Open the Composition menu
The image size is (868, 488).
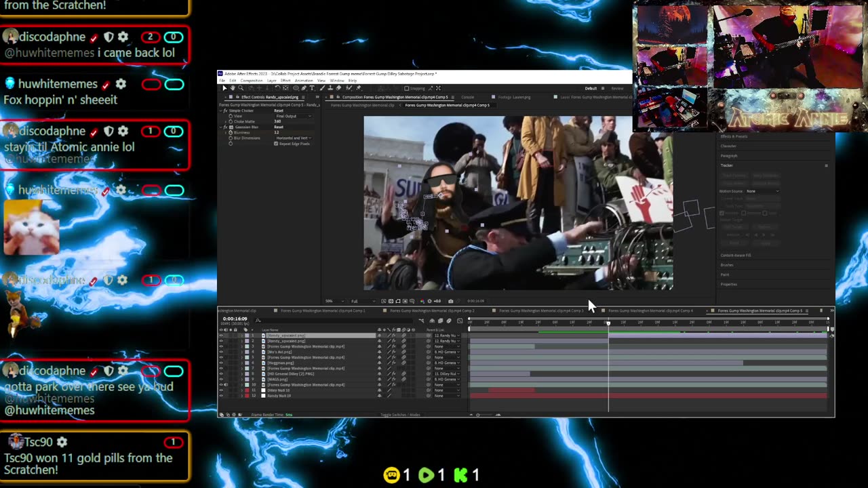pyautogui.click(x=252, y=81)
